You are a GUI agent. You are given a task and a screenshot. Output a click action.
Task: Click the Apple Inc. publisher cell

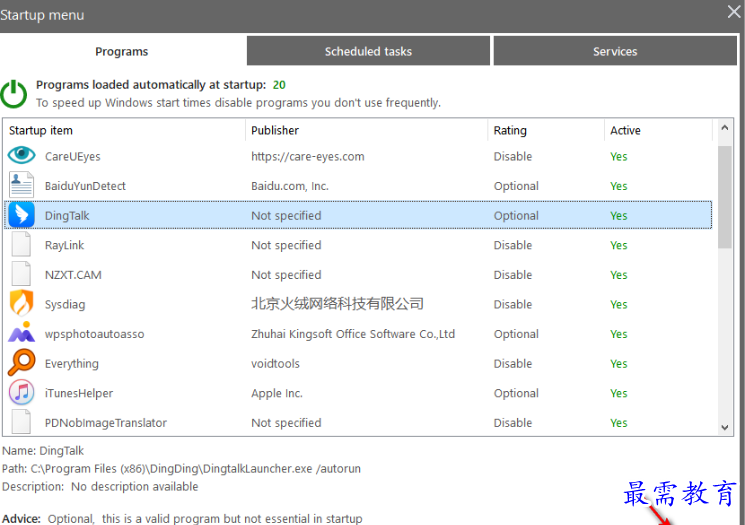point(277,393)
